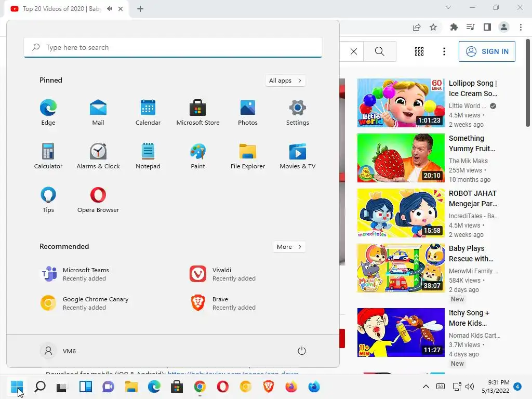
Task: Open the Baby Plays Rescue video title
Action: point(471,254)
